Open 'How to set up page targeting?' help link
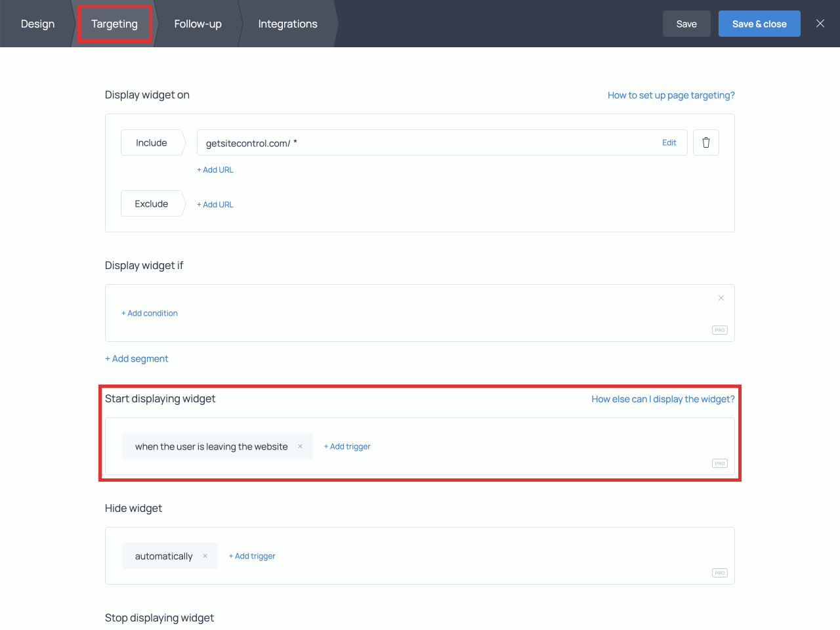Viewport: 840px width, 630px height. [671, 94]
